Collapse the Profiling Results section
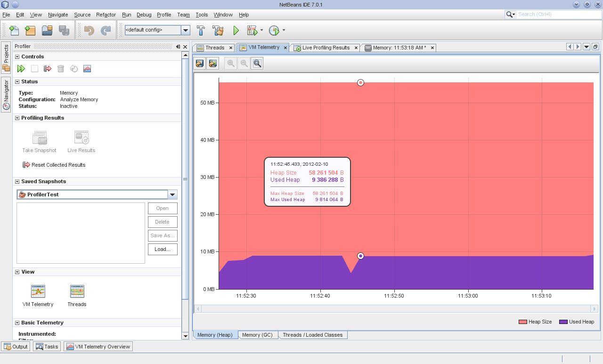Viewport: 603px width, 364px height. [x=17, y=118]
